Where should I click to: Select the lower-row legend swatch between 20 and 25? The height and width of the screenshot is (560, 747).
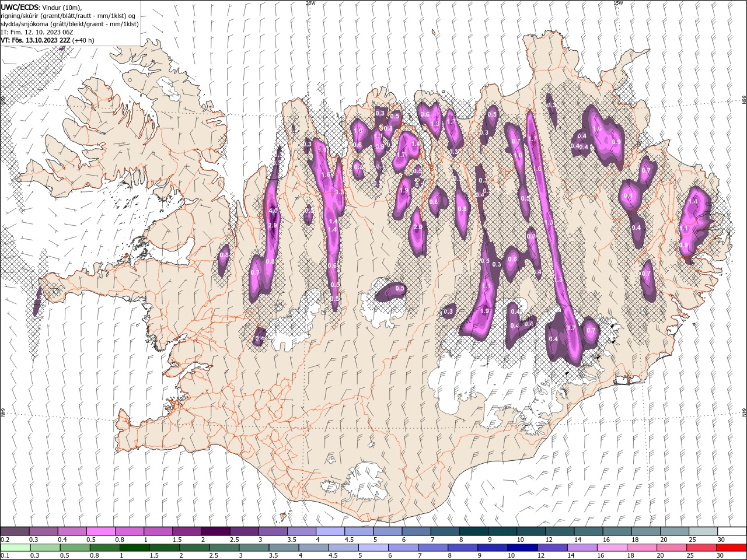click(672, 548)
